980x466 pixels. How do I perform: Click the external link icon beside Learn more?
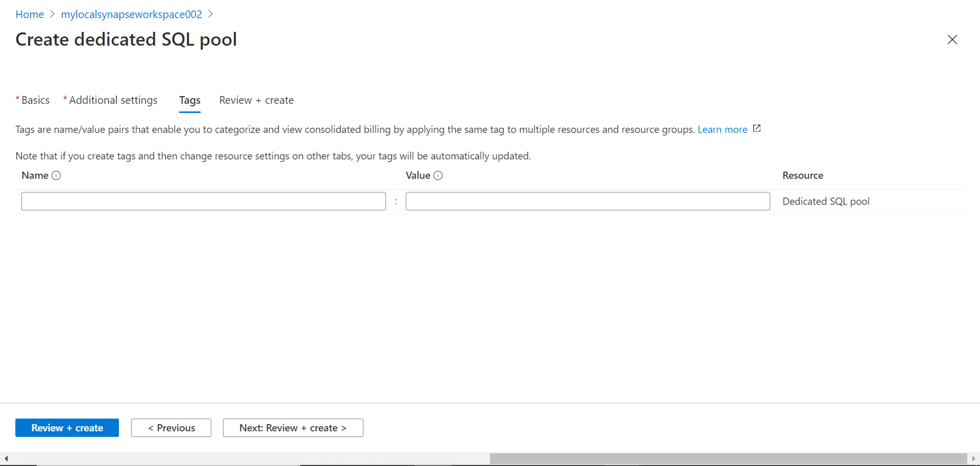pos(757,129)
